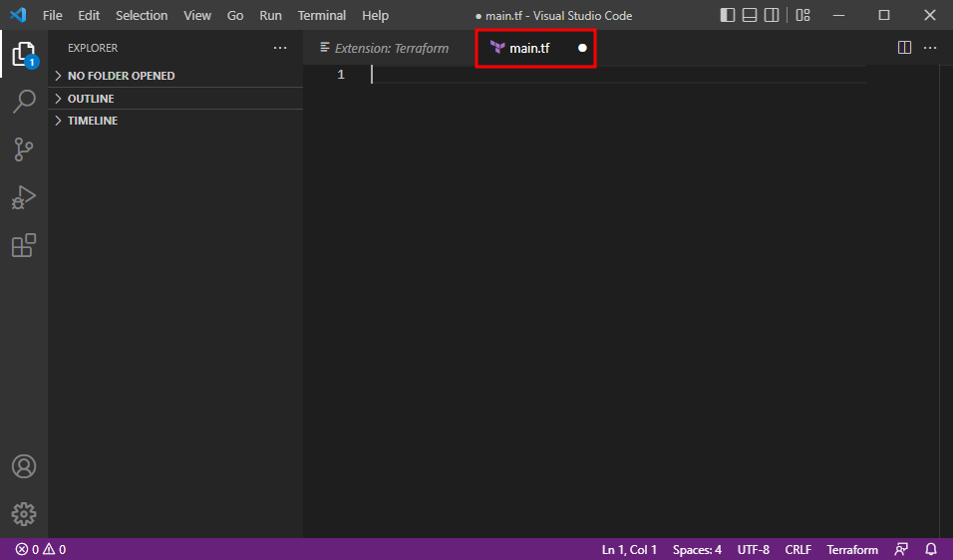Image resolution: width=953 pixels, height=560 pixels.
Task: Open the Selection menu
Action: [x=142, y=15]
